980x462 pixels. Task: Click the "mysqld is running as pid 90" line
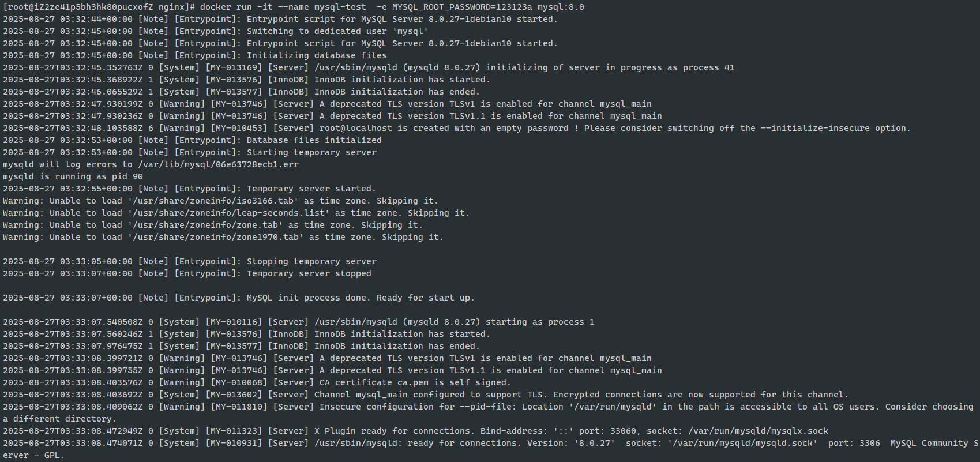coord(73,176)
